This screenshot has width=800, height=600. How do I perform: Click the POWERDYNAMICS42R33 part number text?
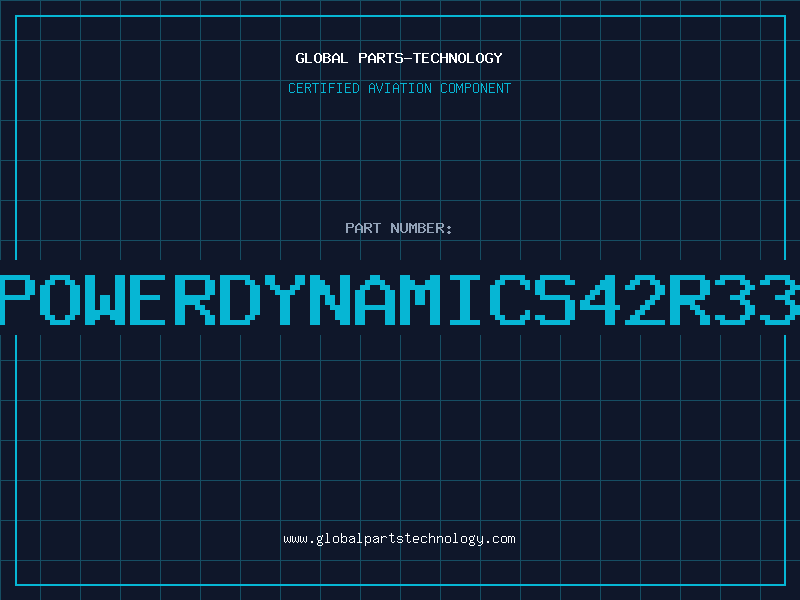click(x=400, y=300)
